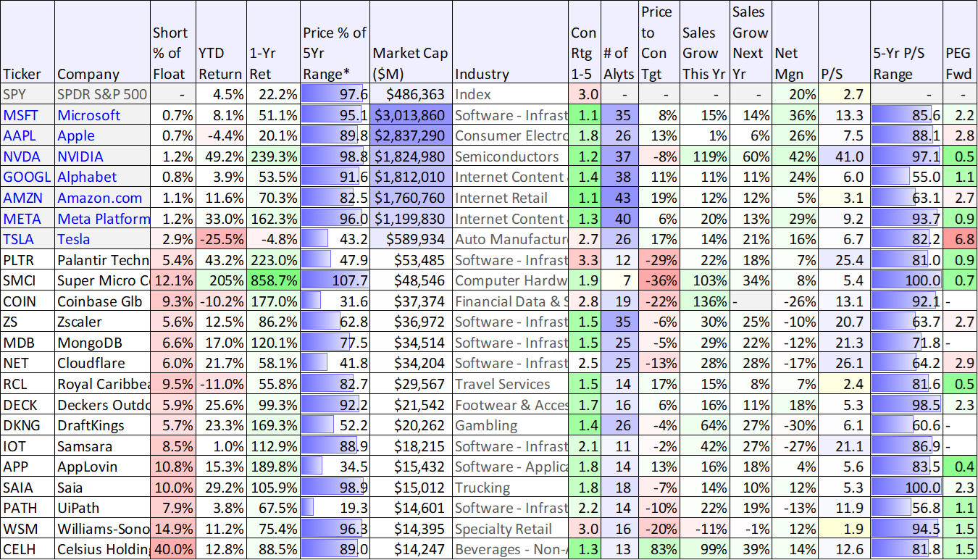Select the Sales Grow This Yr header
978x560 pixels.
pos(704,42)
